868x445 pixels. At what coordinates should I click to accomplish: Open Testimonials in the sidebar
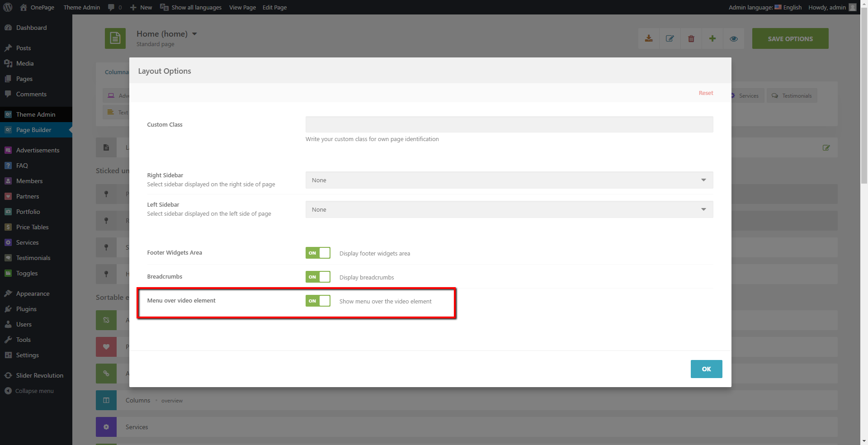(x=36, y=258)
